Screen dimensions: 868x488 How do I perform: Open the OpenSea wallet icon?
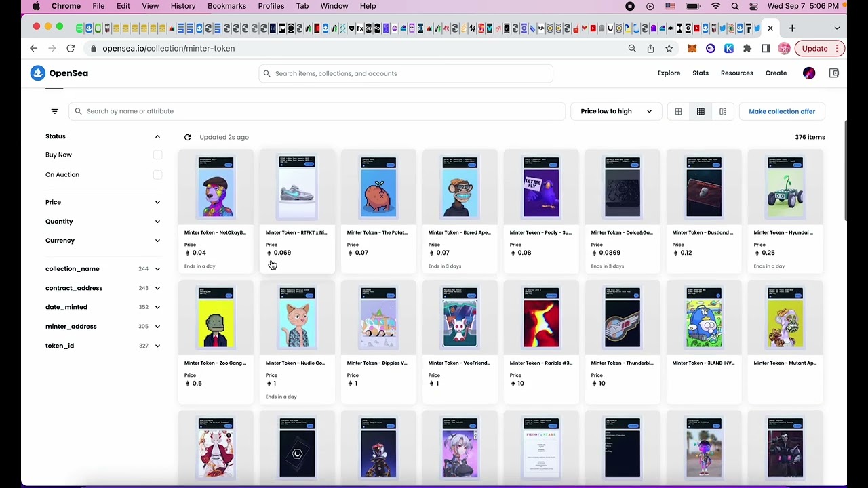834,73
